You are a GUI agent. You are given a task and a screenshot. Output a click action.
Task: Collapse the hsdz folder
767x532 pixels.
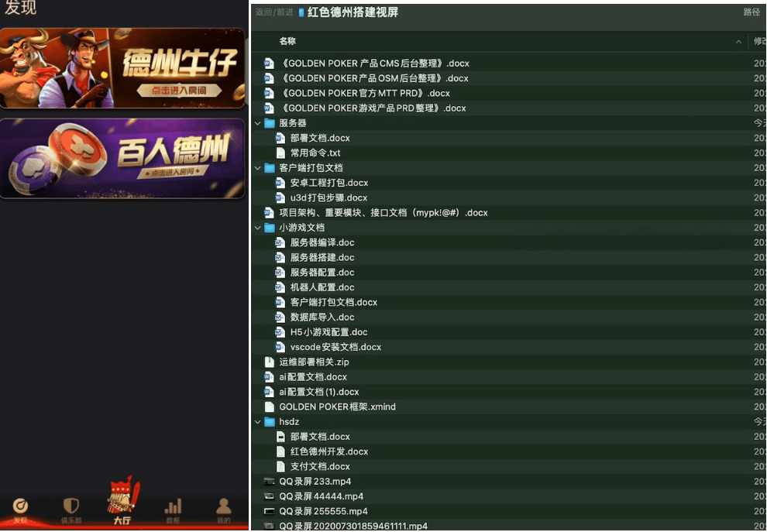click(x=258, y=422)
